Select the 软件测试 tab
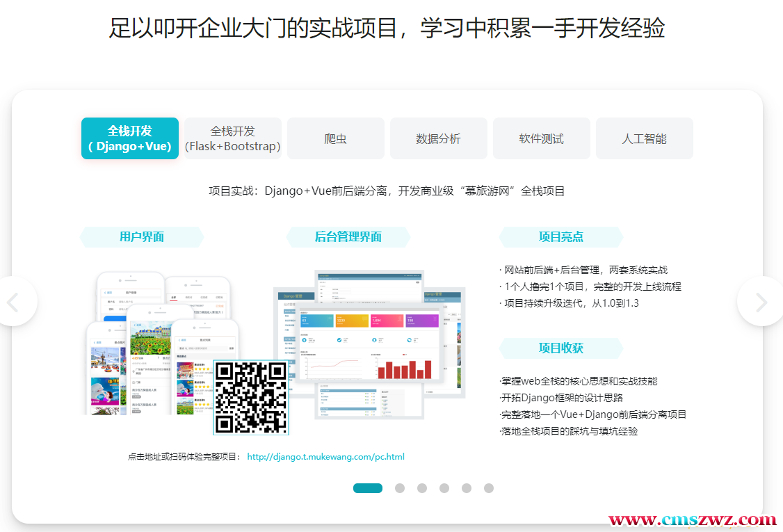 click(x=541, y=138)
